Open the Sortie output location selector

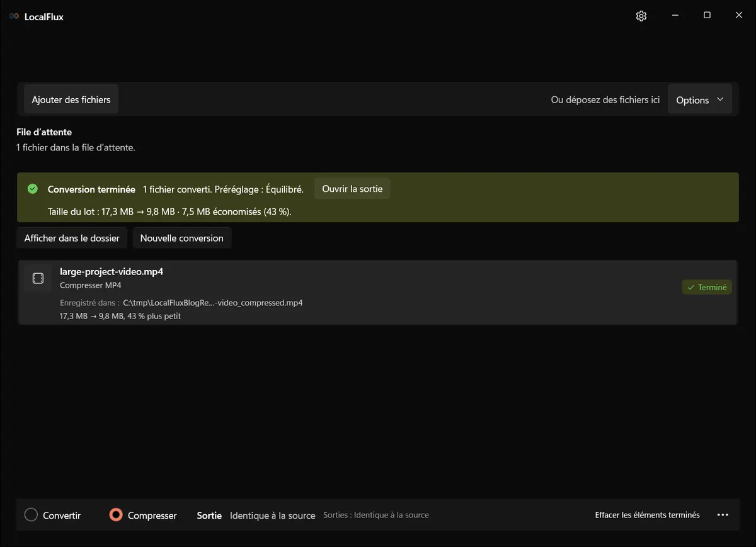[272, 516]
